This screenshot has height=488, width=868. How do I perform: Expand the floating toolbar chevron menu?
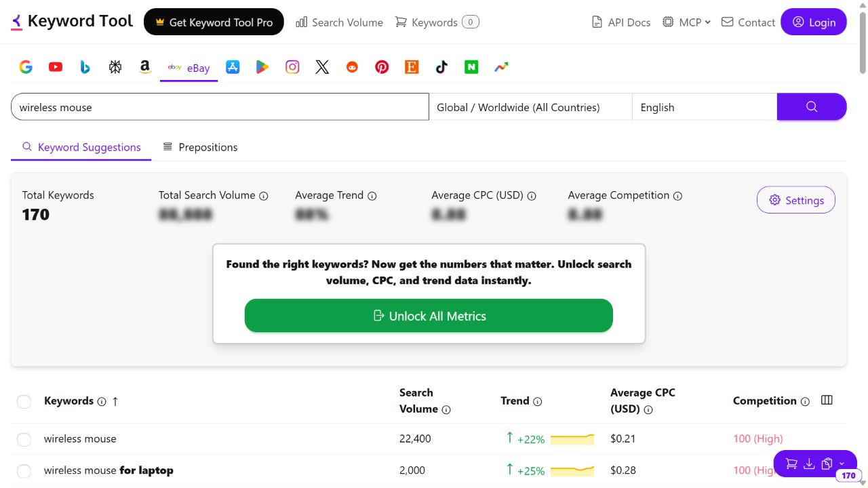coord(842,464)
